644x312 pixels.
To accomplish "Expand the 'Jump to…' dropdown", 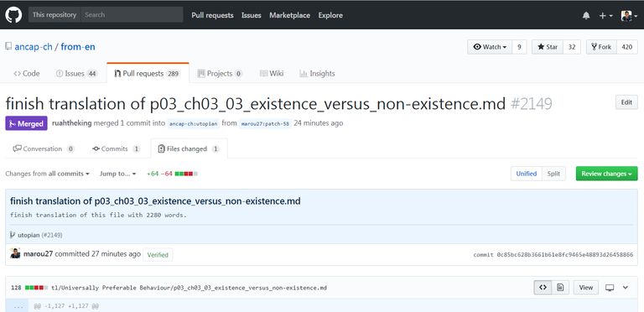I will (118, 174).
